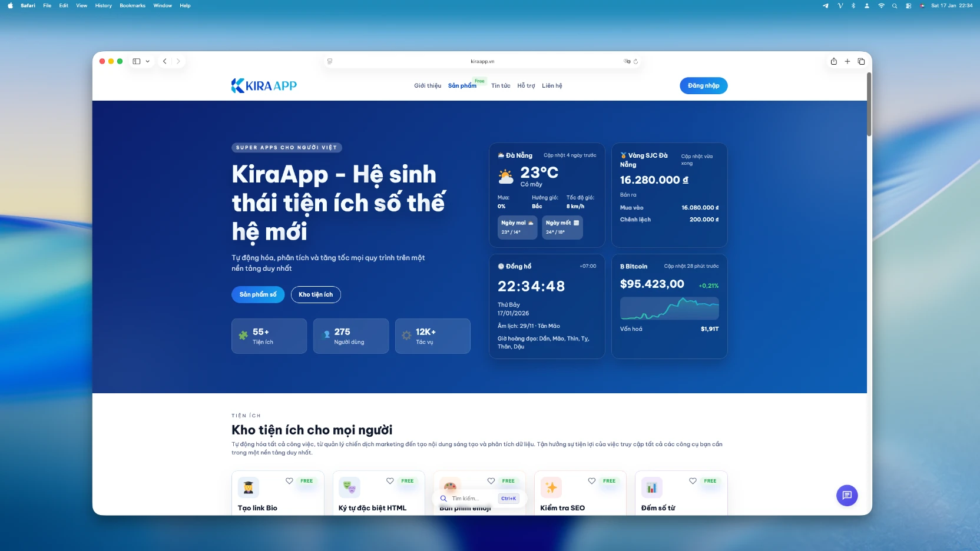Screen dimensions: 980x551
Task: Click the bar chart icon on Đếm số từ card
Action: point(652,487)
